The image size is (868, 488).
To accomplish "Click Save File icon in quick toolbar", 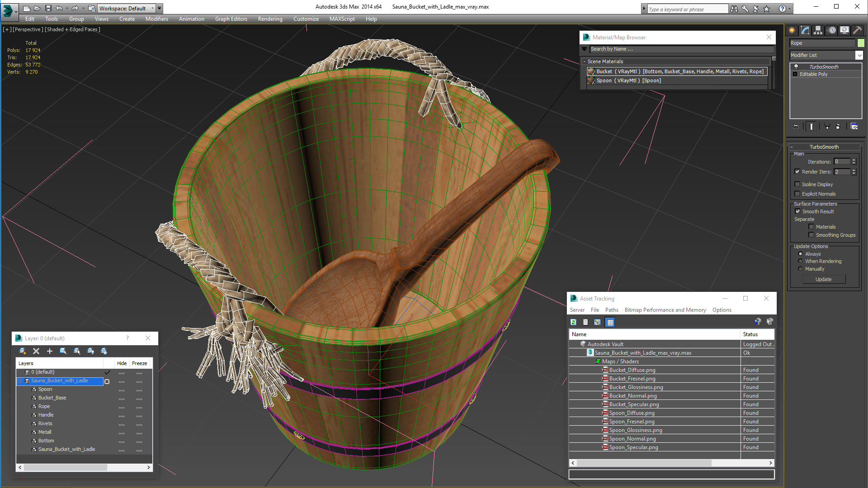I will coord(48,8).
